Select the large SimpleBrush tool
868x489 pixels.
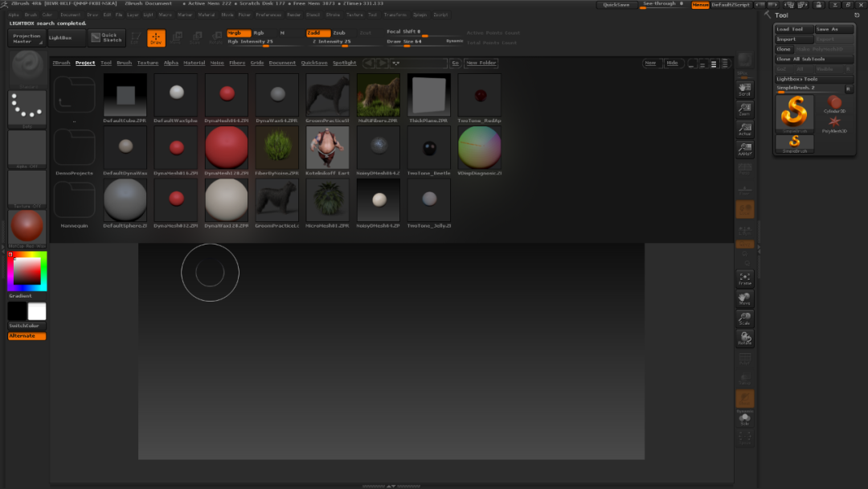tap(794, 113)
